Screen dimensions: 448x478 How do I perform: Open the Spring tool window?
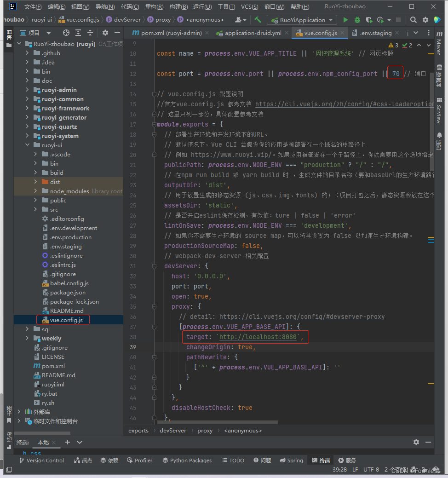291,461
